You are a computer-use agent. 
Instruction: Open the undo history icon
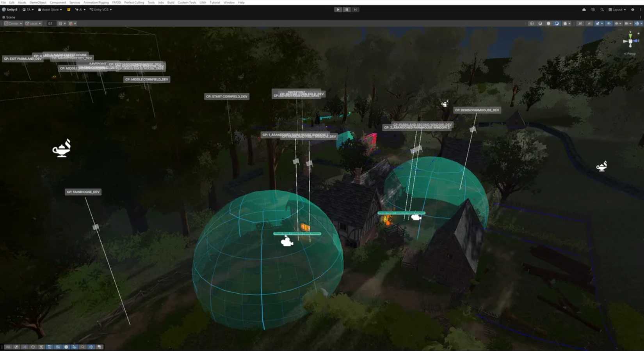(x=593, y=9)
